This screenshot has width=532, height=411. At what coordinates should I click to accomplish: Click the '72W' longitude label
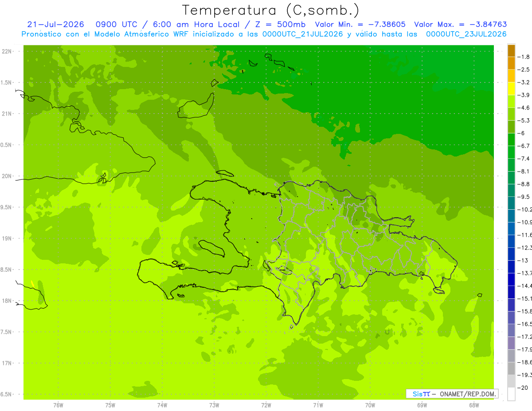(x=266, y=405)
